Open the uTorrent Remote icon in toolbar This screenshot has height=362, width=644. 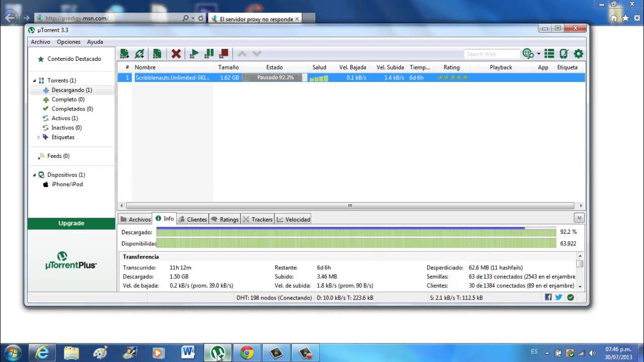564,54
